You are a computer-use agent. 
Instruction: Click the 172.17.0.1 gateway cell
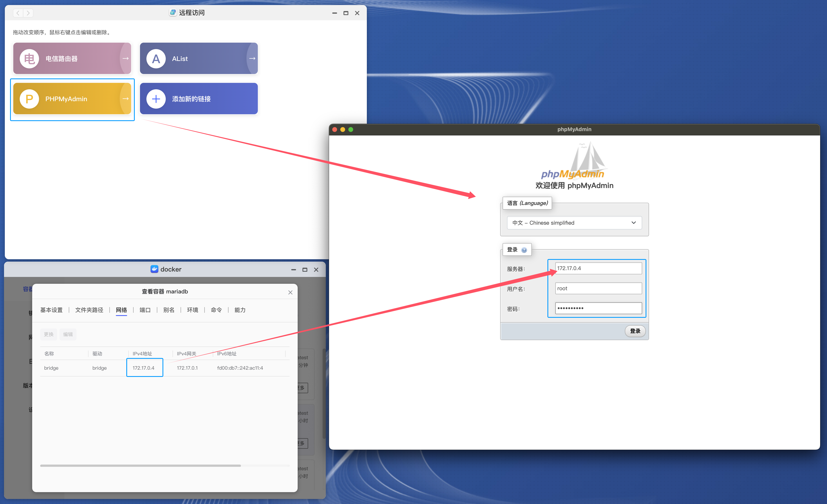[187, 368]
